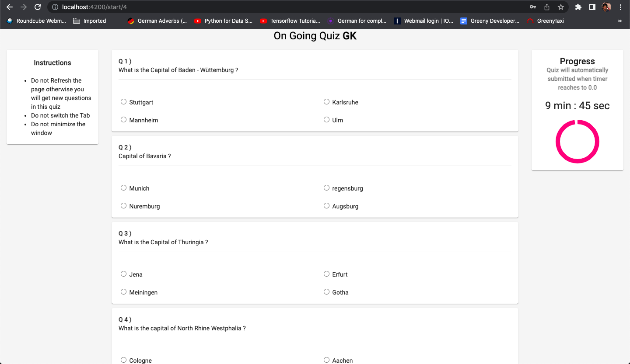Bookmark this page via the star icon

[x=561, y=7]
